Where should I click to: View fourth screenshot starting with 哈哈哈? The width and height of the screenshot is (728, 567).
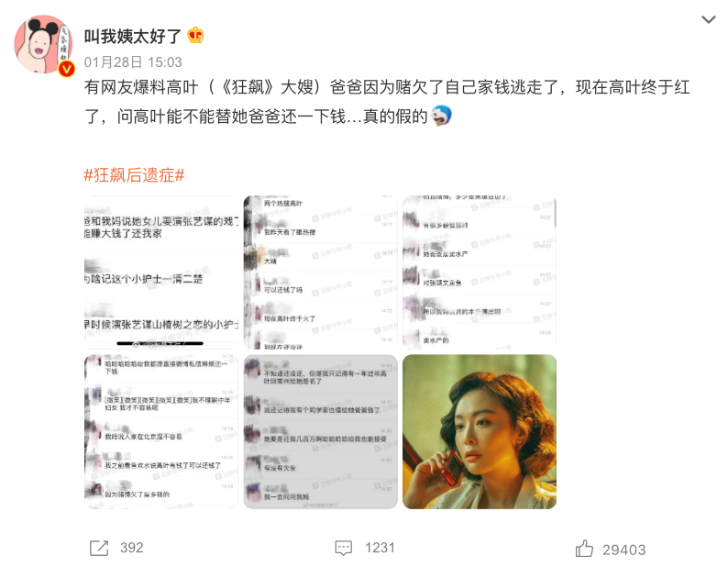[161, 432]
